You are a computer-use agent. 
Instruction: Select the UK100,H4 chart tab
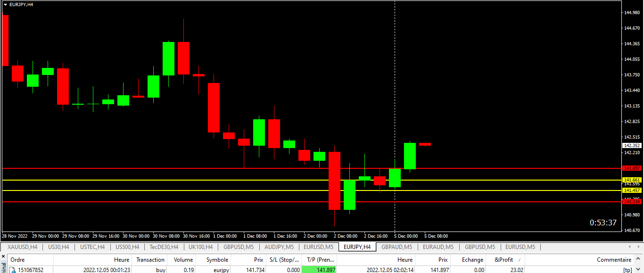(x=200, y=247)
